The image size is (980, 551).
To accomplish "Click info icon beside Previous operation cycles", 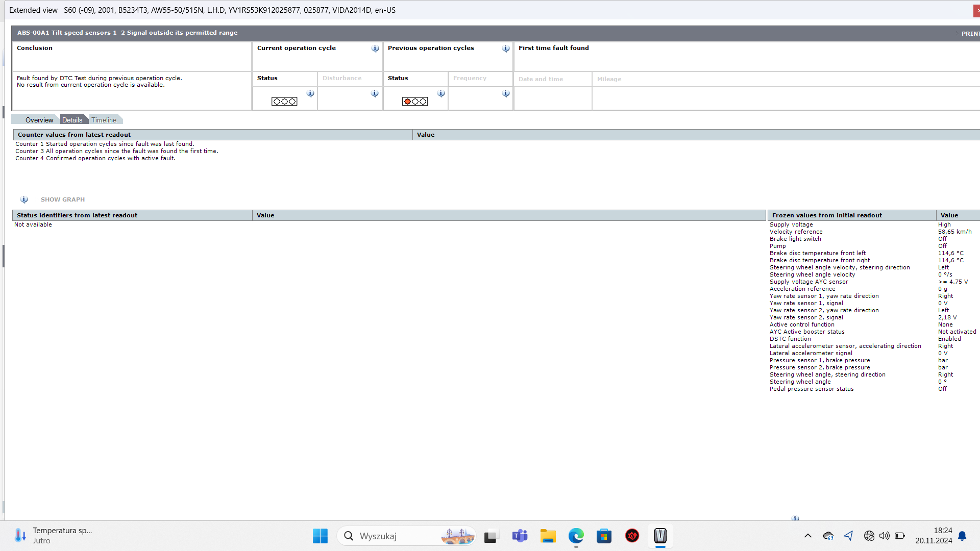I will 506,48.
